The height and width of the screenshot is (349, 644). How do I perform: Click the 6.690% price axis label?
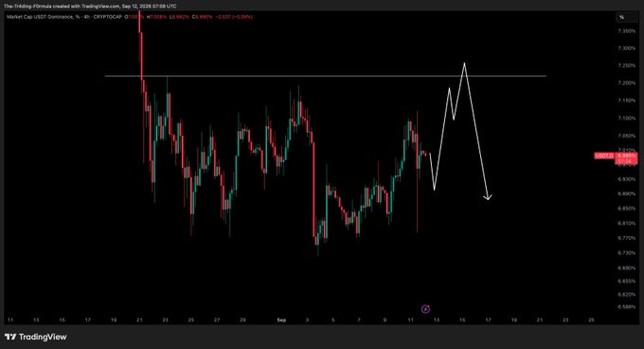tap(626, 267)
